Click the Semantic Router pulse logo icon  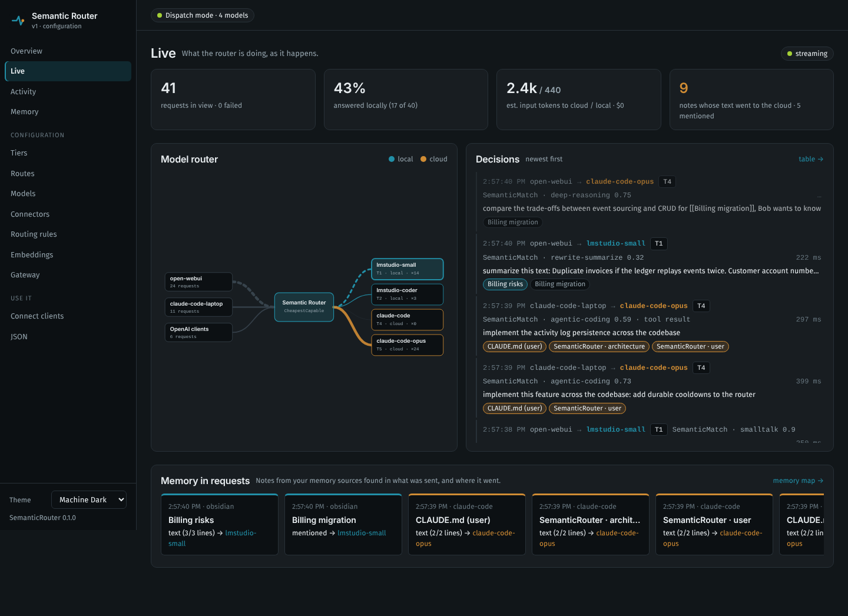pos(18,21)
